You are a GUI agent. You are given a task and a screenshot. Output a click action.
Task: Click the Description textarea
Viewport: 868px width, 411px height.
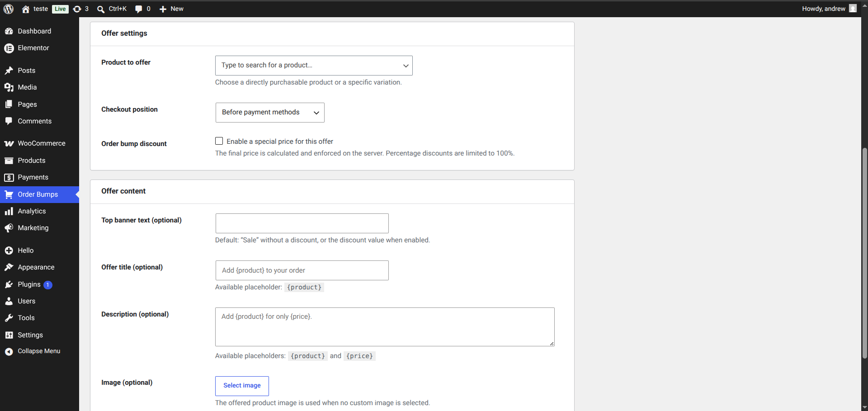coord(385,327)
